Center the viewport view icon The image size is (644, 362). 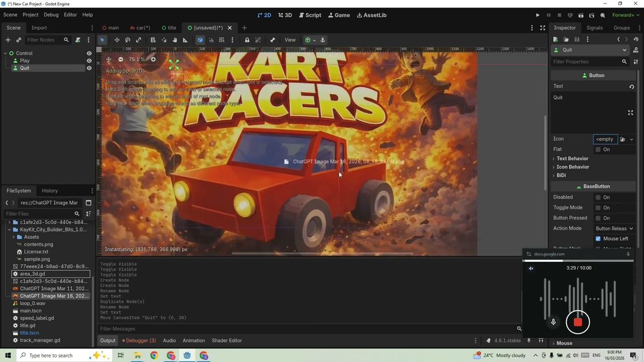109,59
